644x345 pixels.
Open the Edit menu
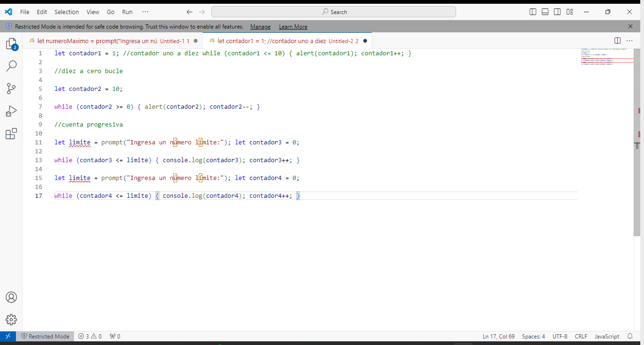[x=42, y=12]
